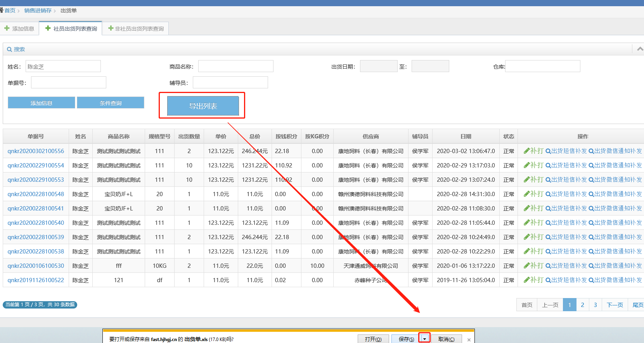Open the end date picker after 至
Image resolution: width=644 pixels, height=343 pixels.
(430, 66)
